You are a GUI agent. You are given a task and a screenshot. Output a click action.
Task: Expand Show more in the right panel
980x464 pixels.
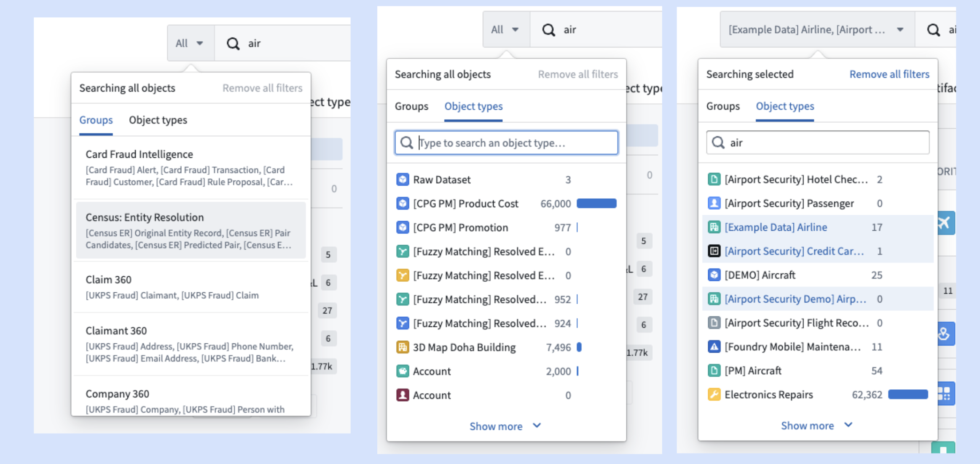[817, 426]
